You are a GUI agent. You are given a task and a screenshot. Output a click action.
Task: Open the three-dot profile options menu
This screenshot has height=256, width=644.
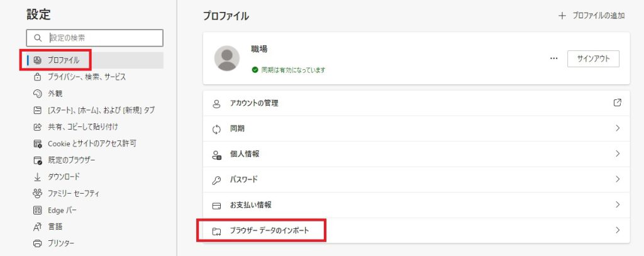pyautogui.click(x=554, y=58)
